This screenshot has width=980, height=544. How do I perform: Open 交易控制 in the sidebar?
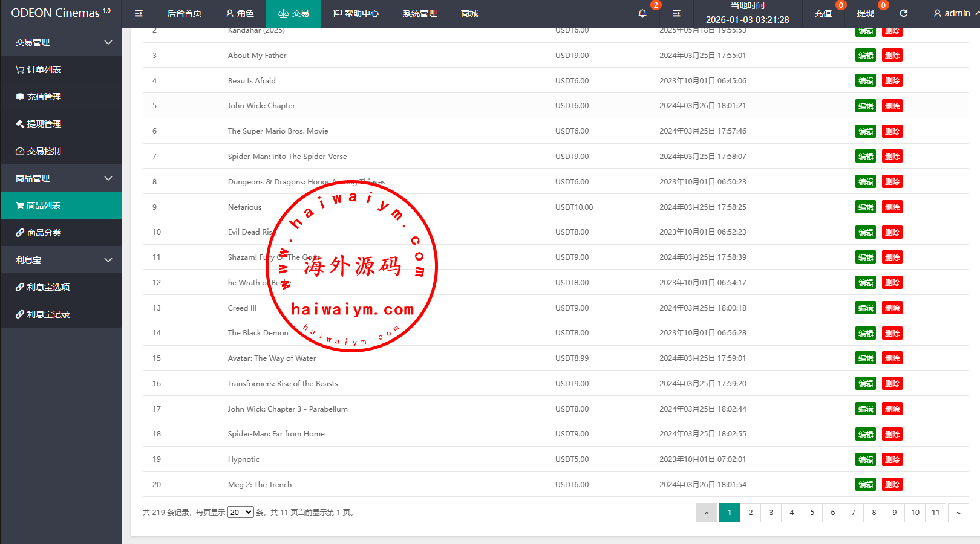click(44, 151)
